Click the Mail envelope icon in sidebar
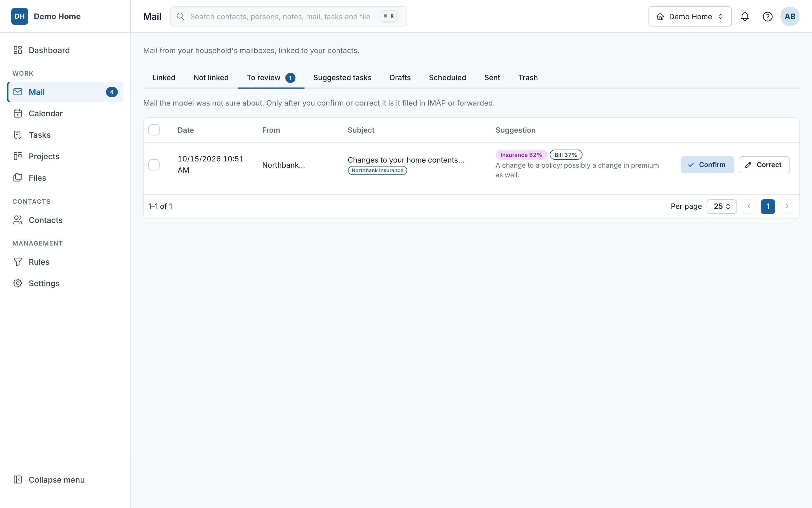812x508 pixels. click(x=18, y=92)
